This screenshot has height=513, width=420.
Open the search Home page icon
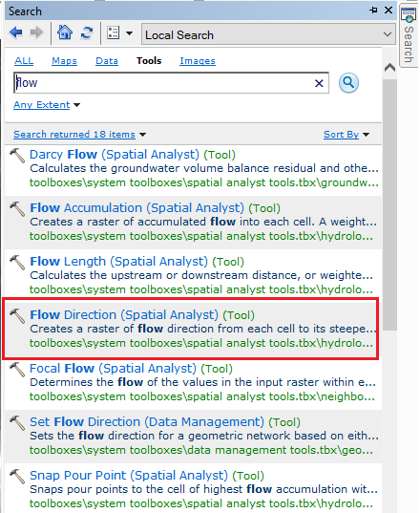pyautogui.click(x=65, y=32)
